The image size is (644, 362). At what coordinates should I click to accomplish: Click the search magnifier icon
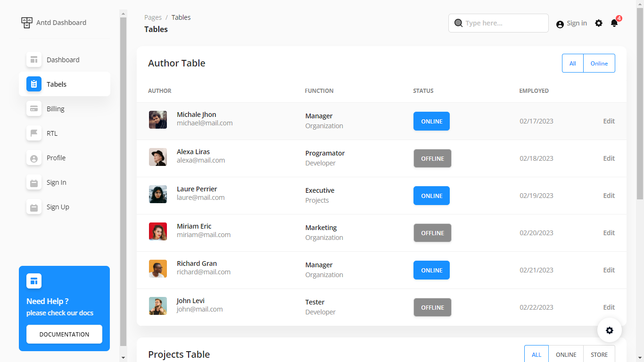tap(458, 23)
